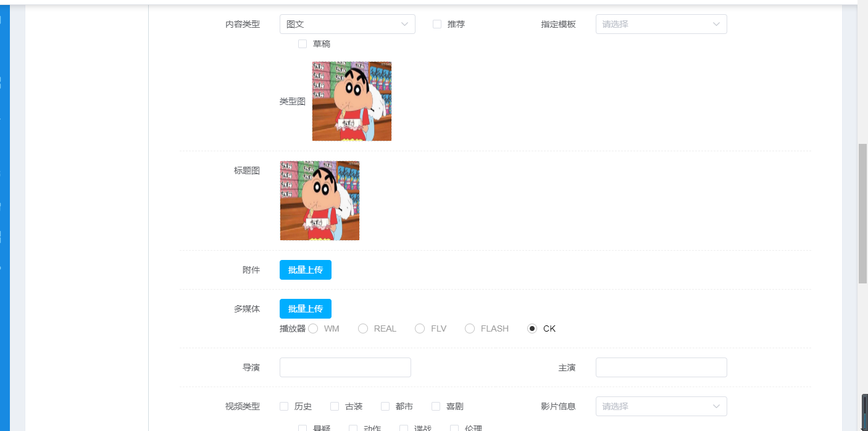The width and height of the screenshot is (868, 431).
Task: Expand the 指定模板 select box
Action: pyautogui.click(x=661, y=24)
